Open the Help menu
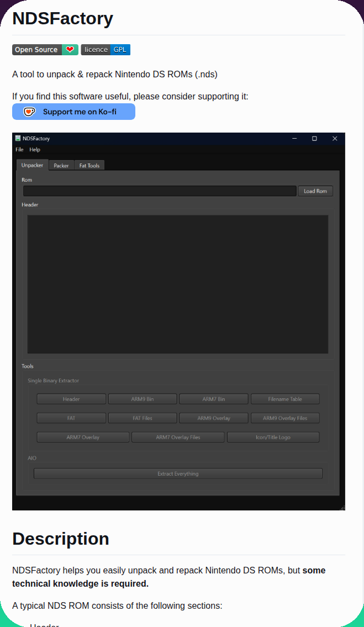The width and height of the screenshot is (364, 627). tap(35, 150)
